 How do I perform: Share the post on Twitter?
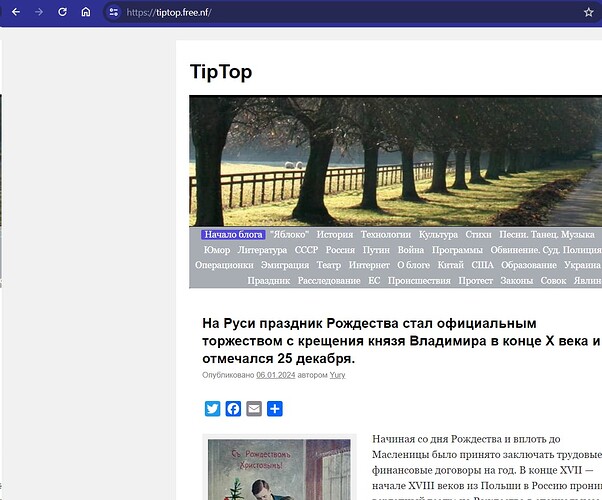pyautogui.click(x=212, y=408)
